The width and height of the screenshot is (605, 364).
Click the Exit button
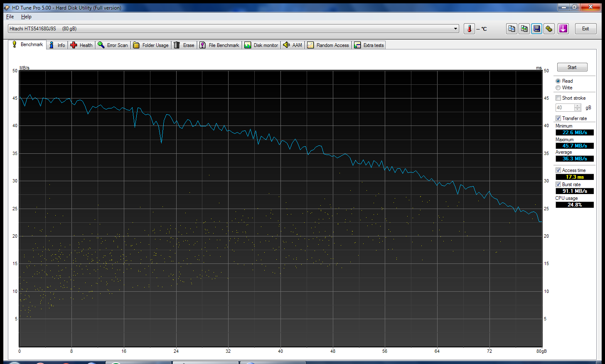(585, 29)
